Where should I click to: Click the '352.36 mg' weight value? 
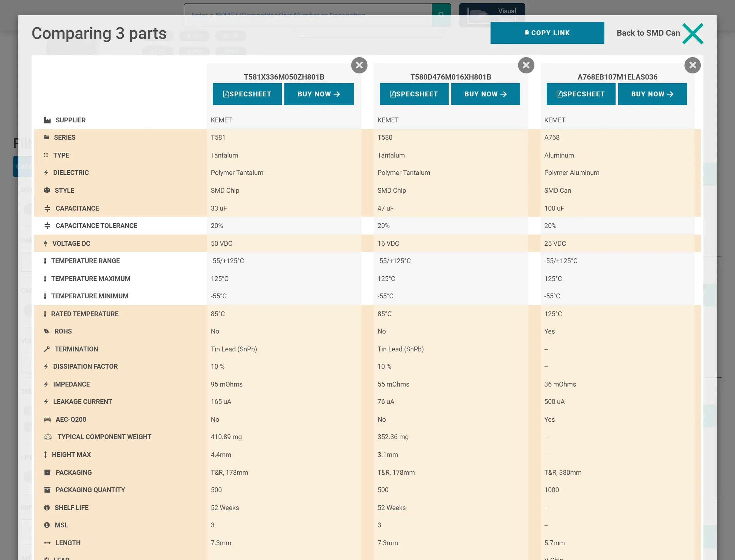(x=393, y=437)
